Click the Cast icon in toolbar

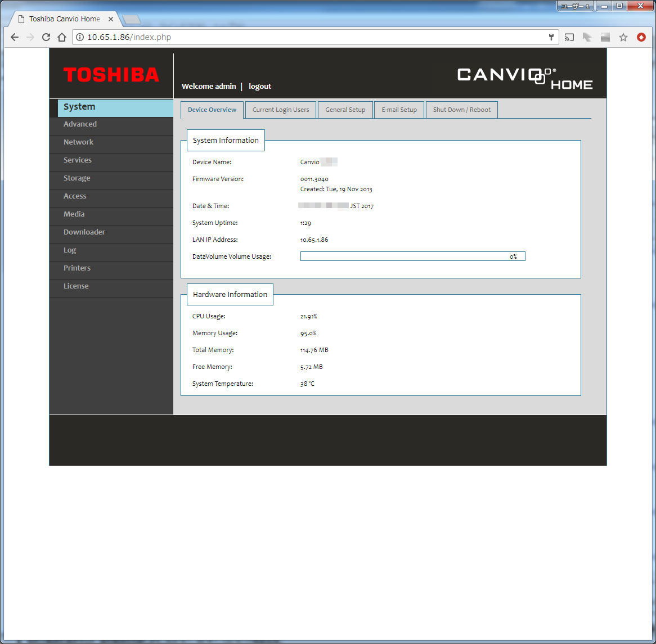569,37
